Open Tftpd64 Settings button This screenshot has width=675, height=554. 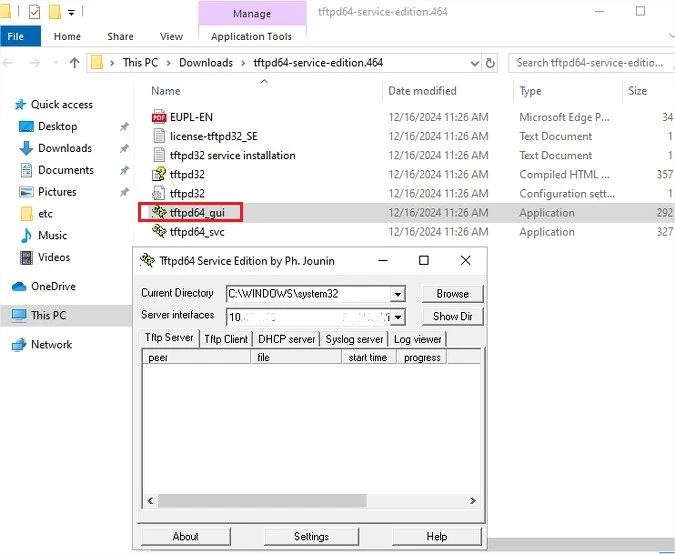[311, 536]
